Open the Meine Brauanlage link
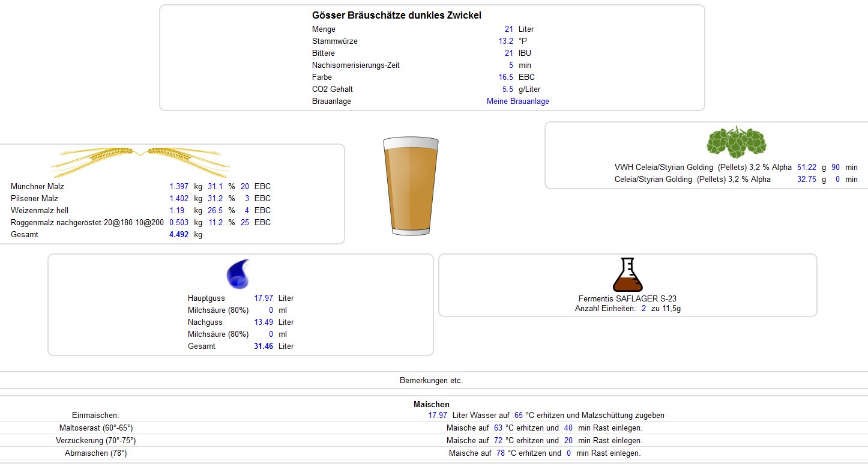This screenshot has height=469, width=868. 517,101
